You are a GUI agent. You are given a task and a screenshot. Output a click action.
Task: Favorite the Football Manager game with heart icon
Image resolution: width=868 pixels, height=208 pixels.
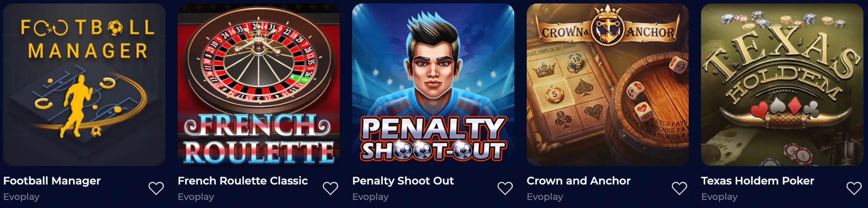(156, 188)
